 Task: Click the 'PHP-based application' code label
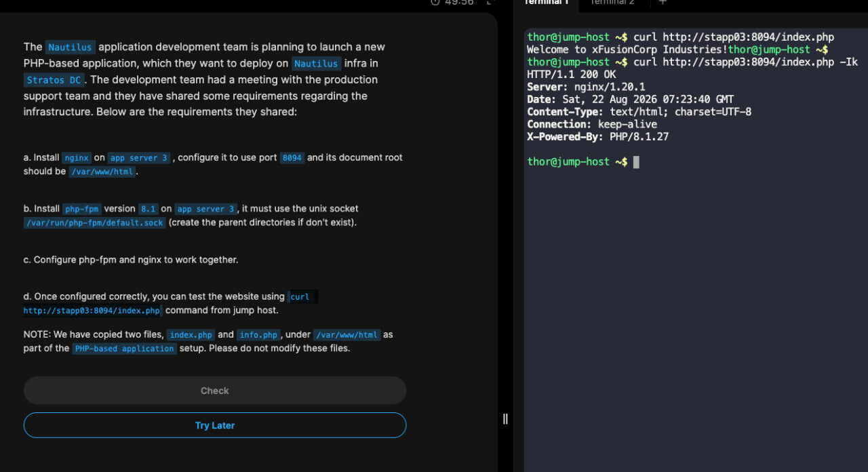(124, 349)
